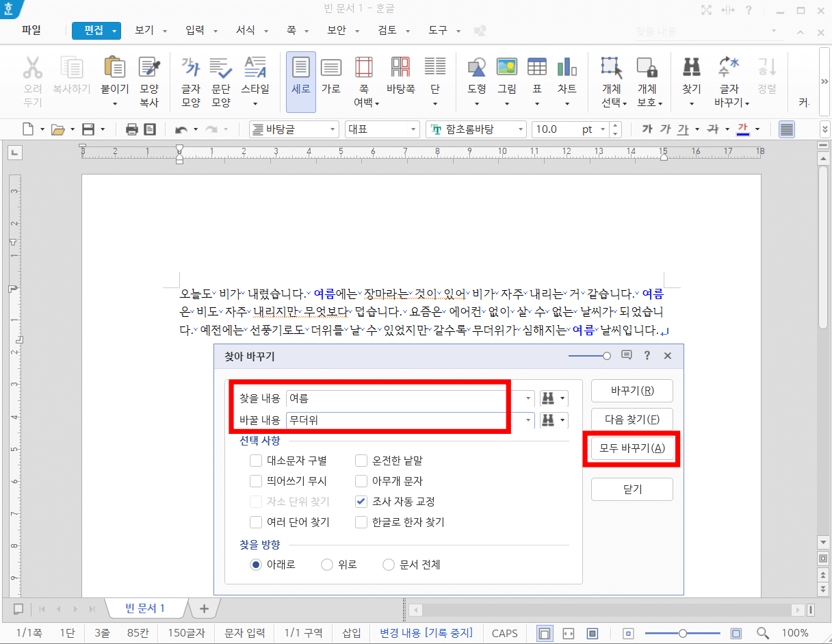
Task: Enable the 대소문자 구별 checkbox
Action: pos(257,461)
